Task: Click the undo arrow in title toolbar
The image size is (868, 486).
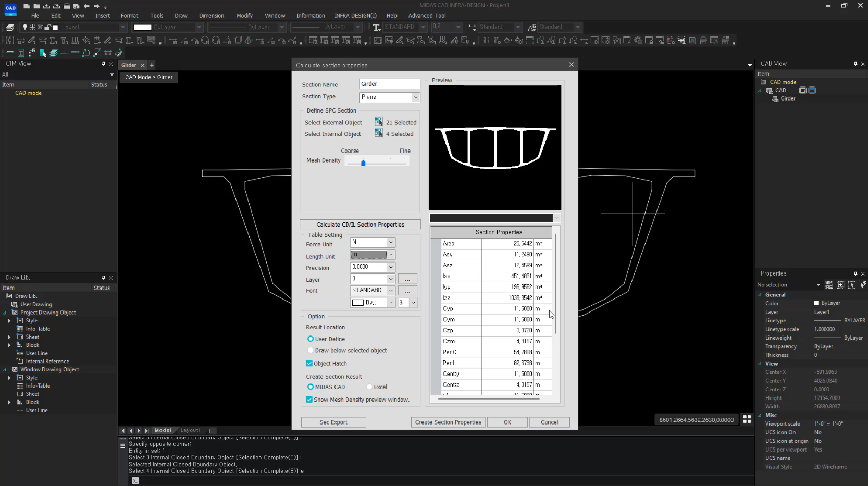Action: pos(86,6)
